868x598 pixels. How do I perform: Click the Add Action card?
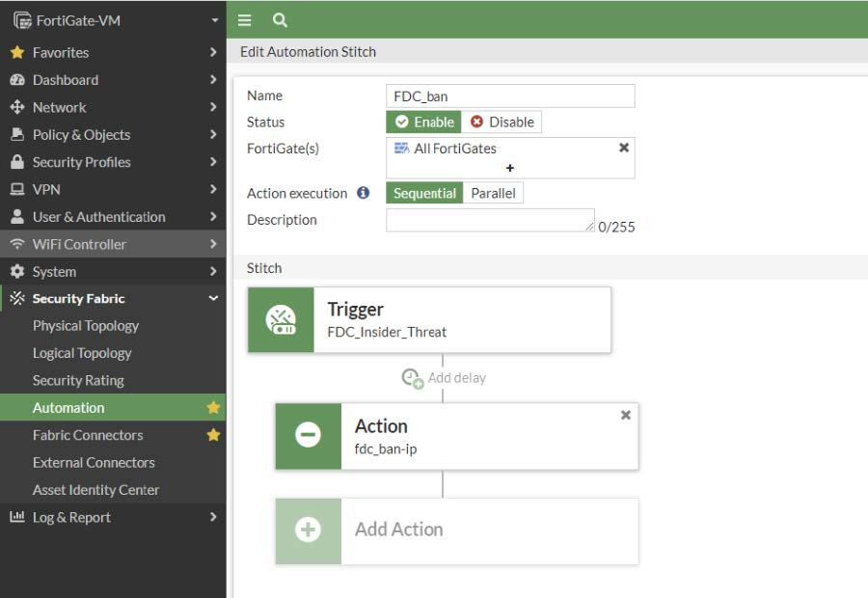coord(457,531)
